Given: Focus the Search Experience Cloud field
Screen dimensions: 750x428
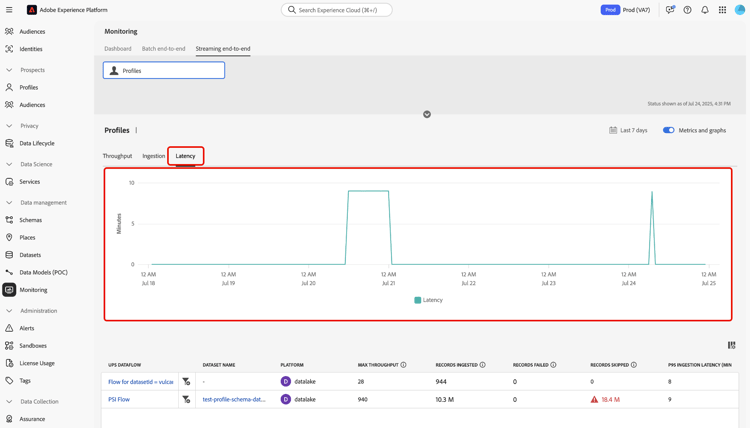Looking at the screenshot, I should [337, 10].
